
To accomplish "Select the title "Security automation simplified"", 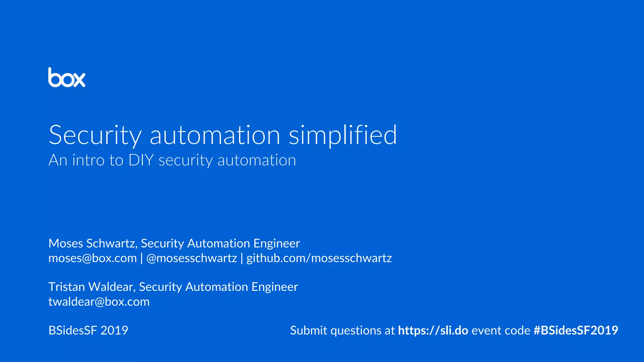I will pos(223,135).
